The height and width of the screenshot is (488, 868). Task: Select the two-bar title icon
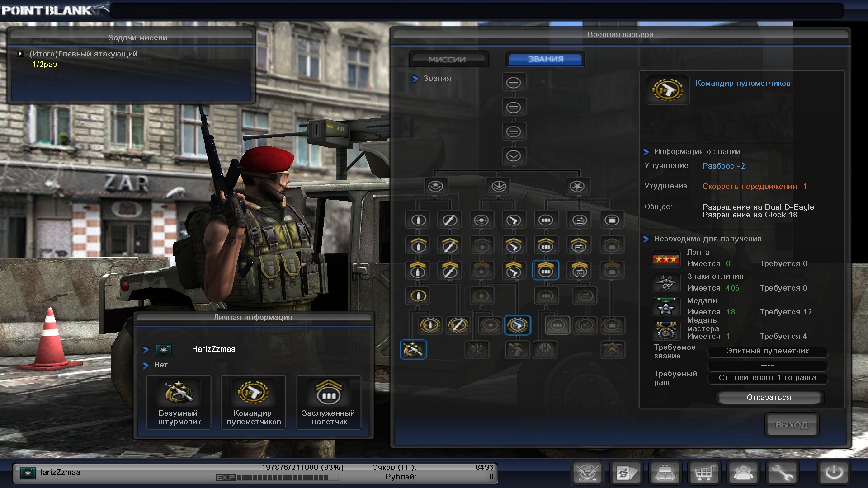click(514, 108)
